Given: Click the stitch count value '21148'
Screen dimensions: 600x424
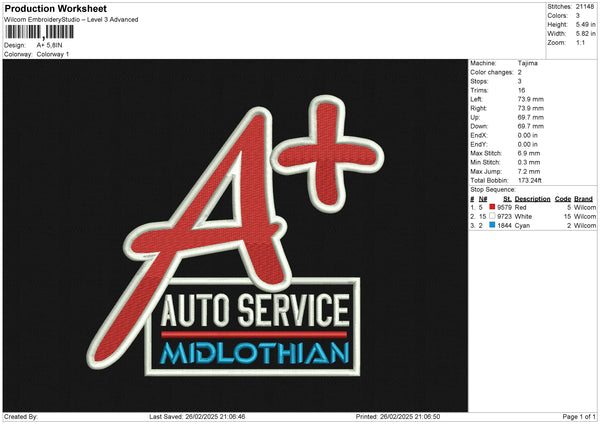Looking at the screenshot, I should 585,7.
